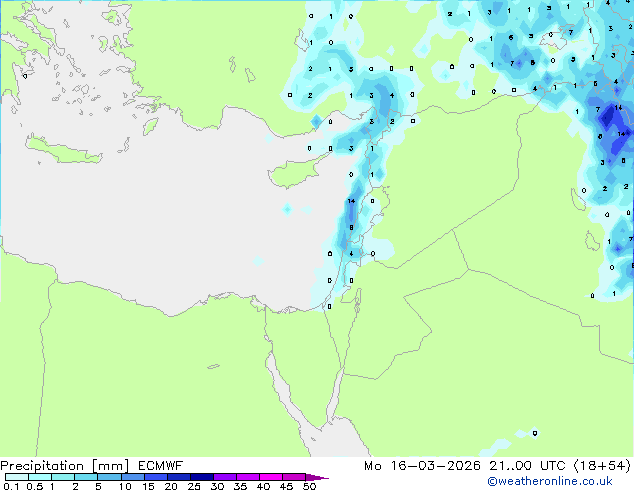Viewport: 634px width, 490px height.
Task: Click the island of Crete on map
Action: point(63,150)
